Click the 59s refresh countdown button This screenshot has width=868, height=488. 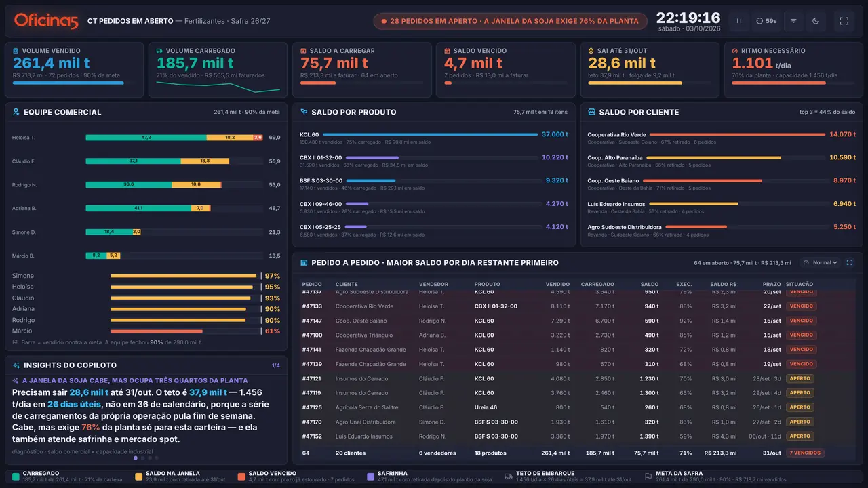click(x=767, y=21)
